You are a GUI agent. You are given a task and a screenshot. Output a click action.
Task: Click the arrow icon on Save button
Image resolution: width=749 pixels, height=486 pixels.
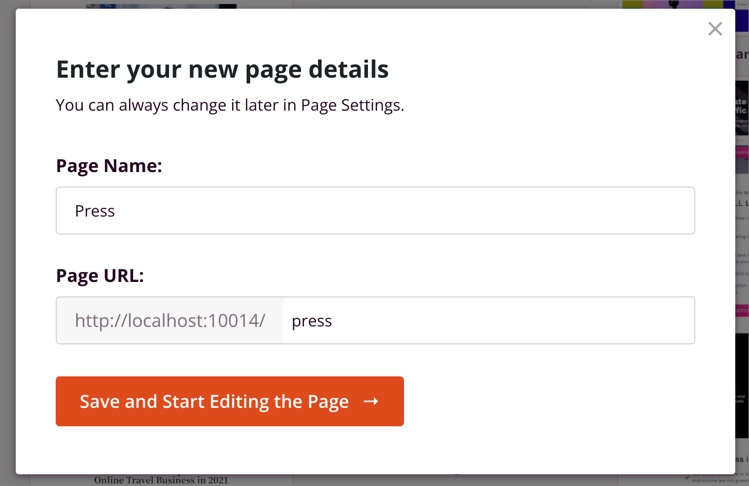(371, 401)
